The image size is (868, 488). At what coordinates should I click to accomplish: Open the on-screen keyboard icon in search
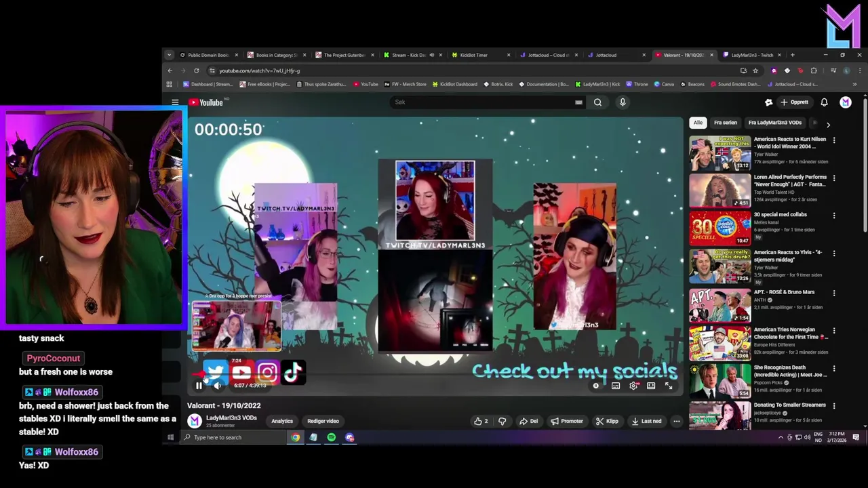point(578,102)
